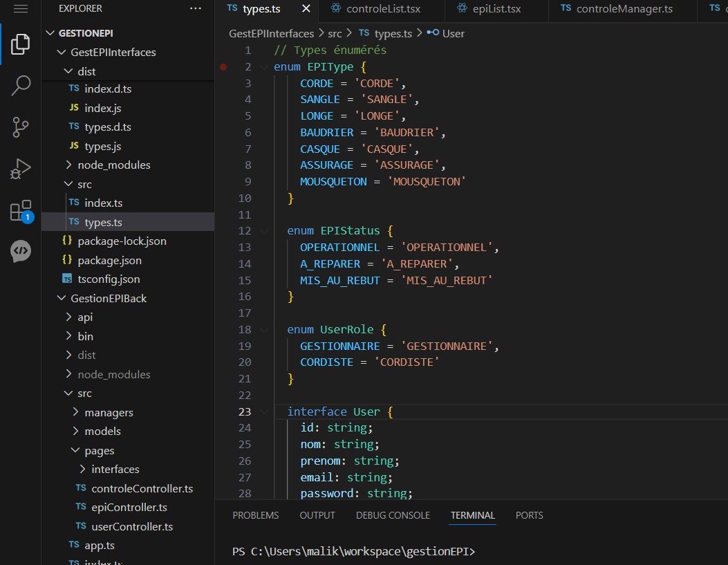Switch to epiList.tsx tab
This screenshot has width=728, height=565.
(x=496, y=9)
